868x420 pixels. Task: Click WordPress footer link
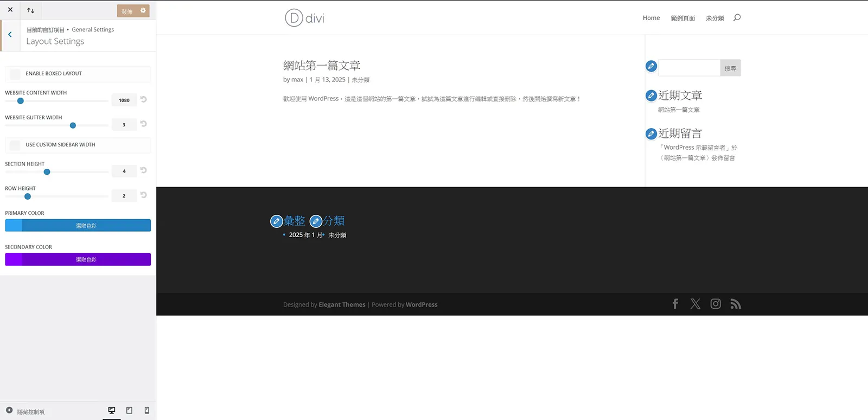pos(422,305)
